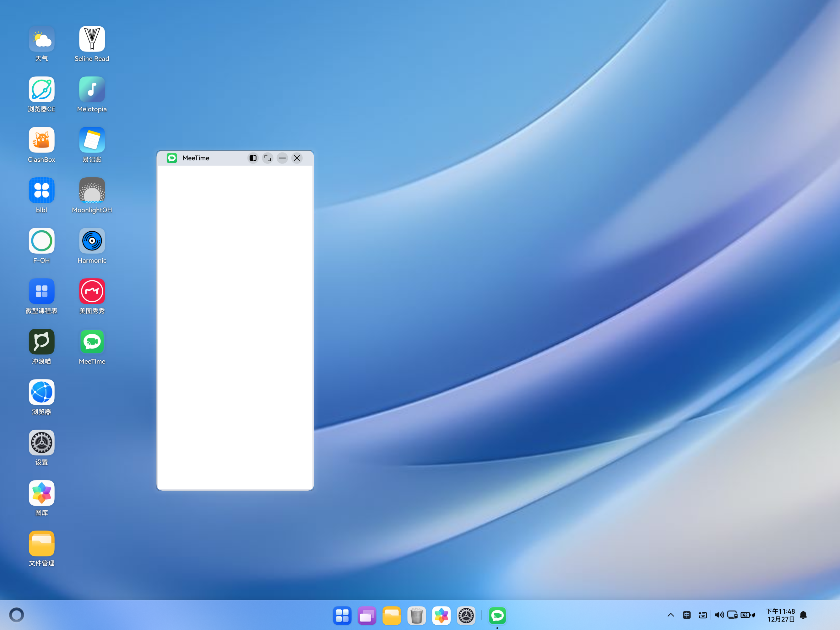Viewport: 840px width, 630px height.
Task: Open MoonlightOH from the desktop
Action: pos(92,190)
